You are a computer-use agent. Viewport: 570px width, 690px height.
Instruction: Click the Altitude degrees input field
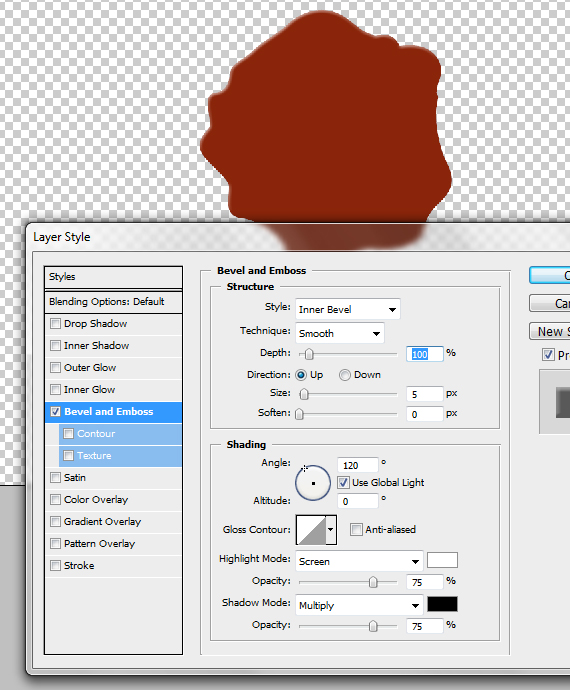pos(358,501)
